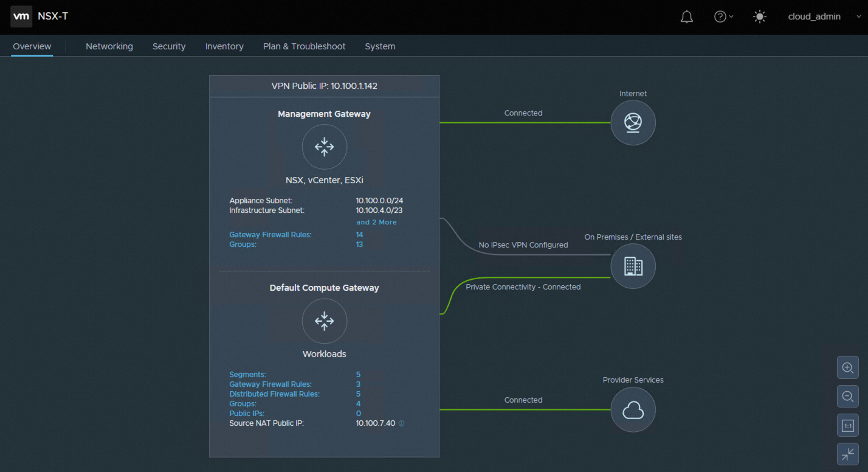Click 'Private Connectivity - Connected' label
Screen dimensions: 868x472
(523, 287)
